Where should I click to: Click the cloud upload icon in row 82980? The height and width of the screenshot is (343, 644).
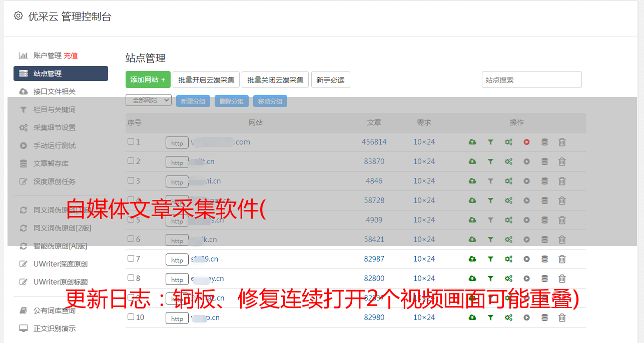[472, 317]
